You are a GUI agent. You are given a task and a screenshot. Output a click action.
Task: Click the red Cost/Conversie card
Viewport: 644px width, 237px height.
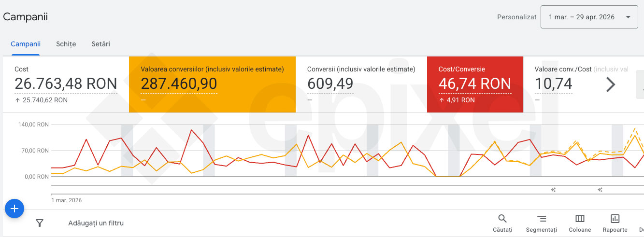475,84
